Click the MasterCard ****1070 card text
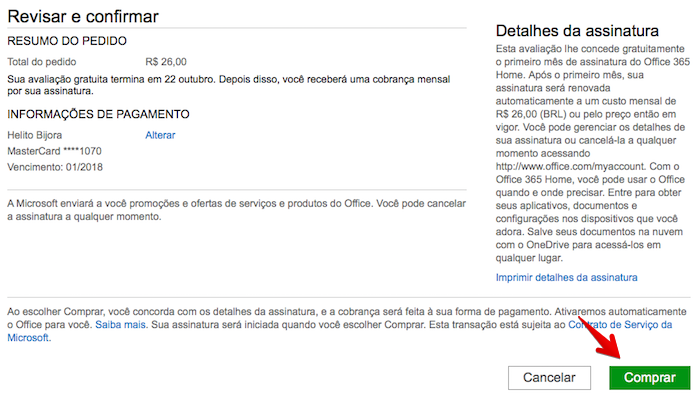Image resolution: width=695 pixels, height=395 pixels. 55,151
